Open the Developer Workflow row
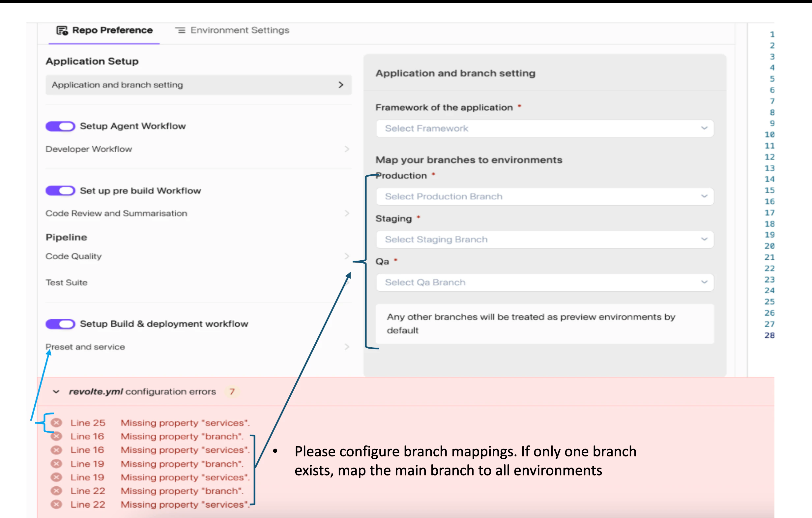This screenshot has height=518, width=812. 198,149
